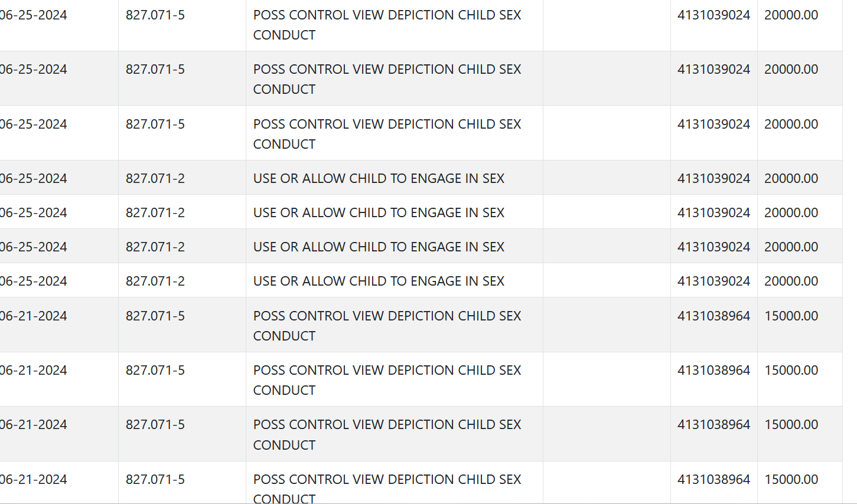Select the last USE OR ALLOW CHILD description
This screenshot has height=504, width=857.
(379, 281)
